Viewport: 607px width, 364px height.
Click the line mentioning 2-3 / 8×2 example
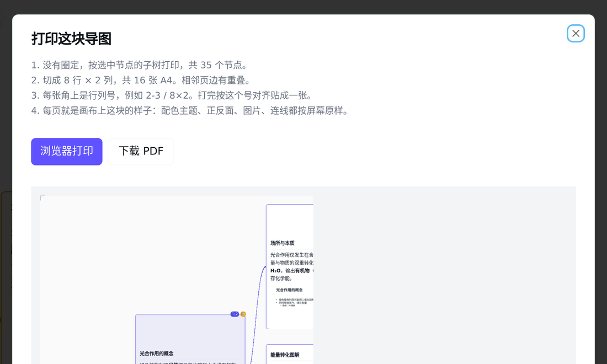coord(172,95)
